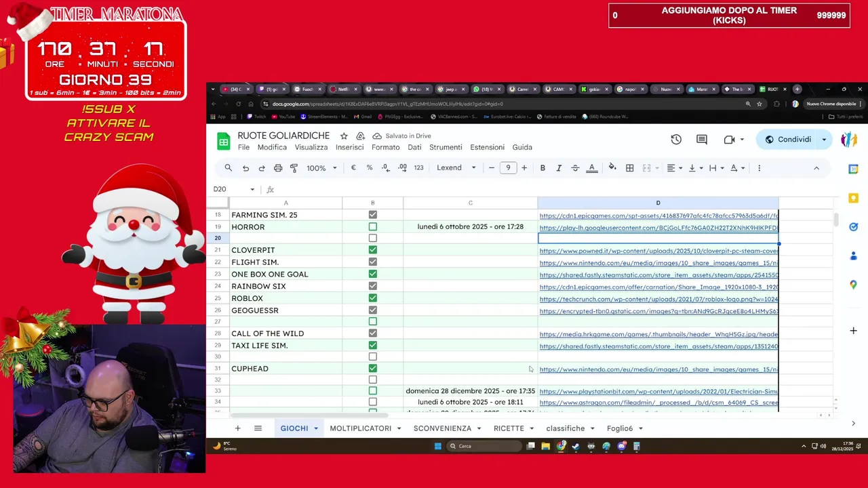Open Google Sheets home logo
The height and width of the screenshot is (488, 868).
pyautogui.click(x=223, y=141)
